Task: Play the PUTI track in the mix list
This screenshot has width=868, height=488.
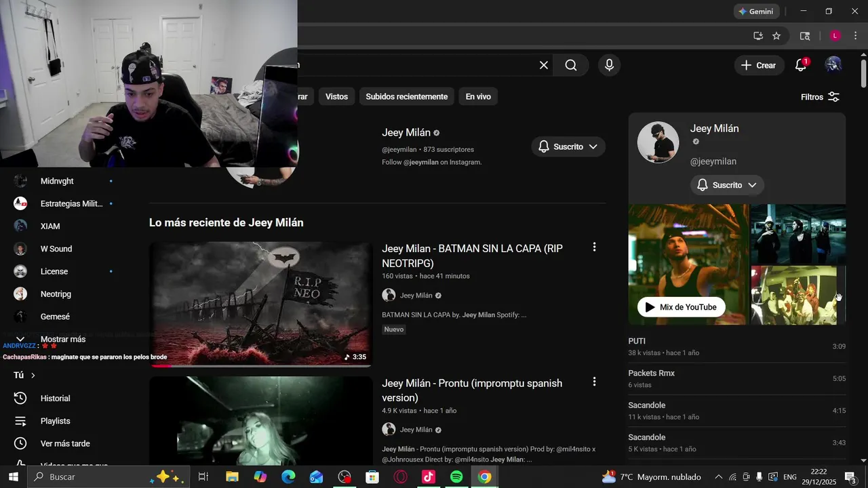Action: tap(737, 346)
